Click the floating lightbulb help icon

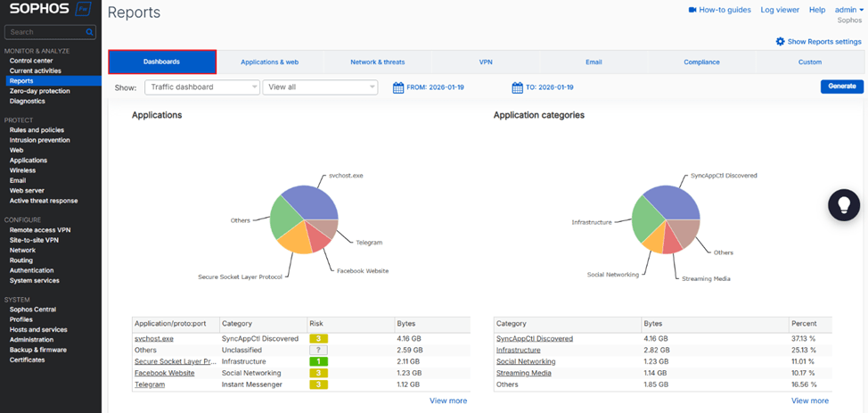843,204
